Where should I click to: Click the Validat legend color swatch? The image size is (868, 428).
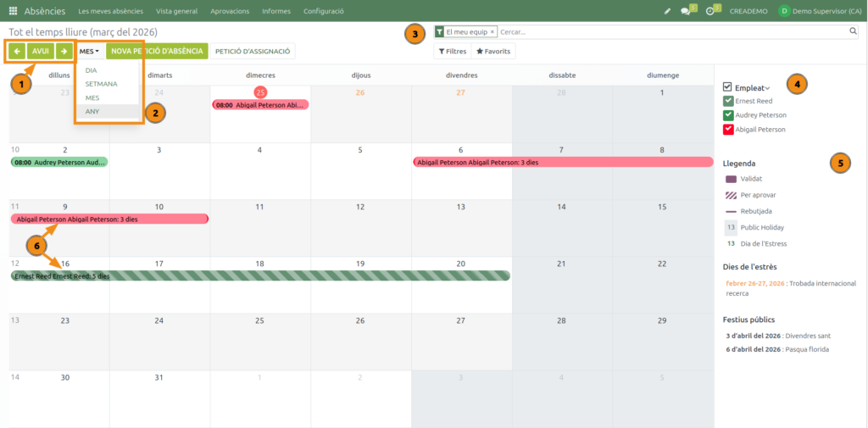coord(731,179)
